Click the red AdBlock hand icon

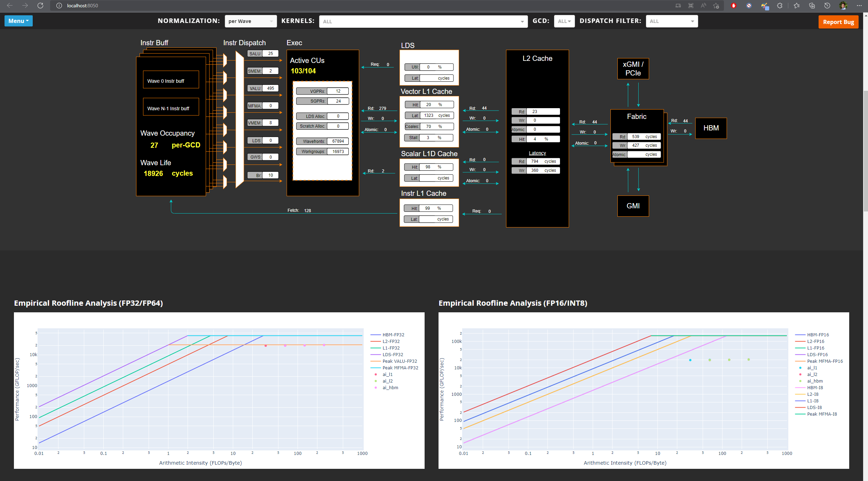(734, 6)
